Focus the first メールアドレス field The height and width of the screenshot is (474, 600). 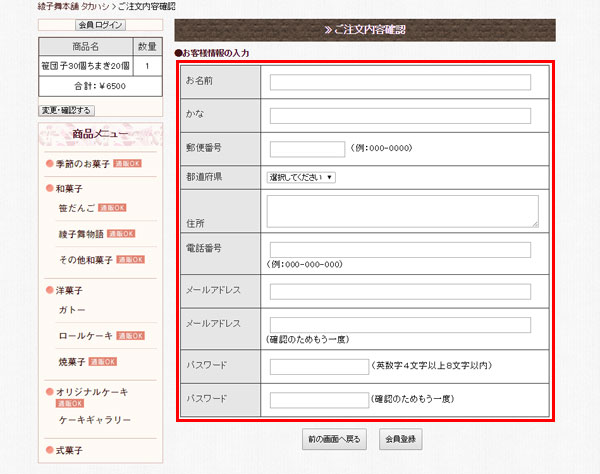400,292
